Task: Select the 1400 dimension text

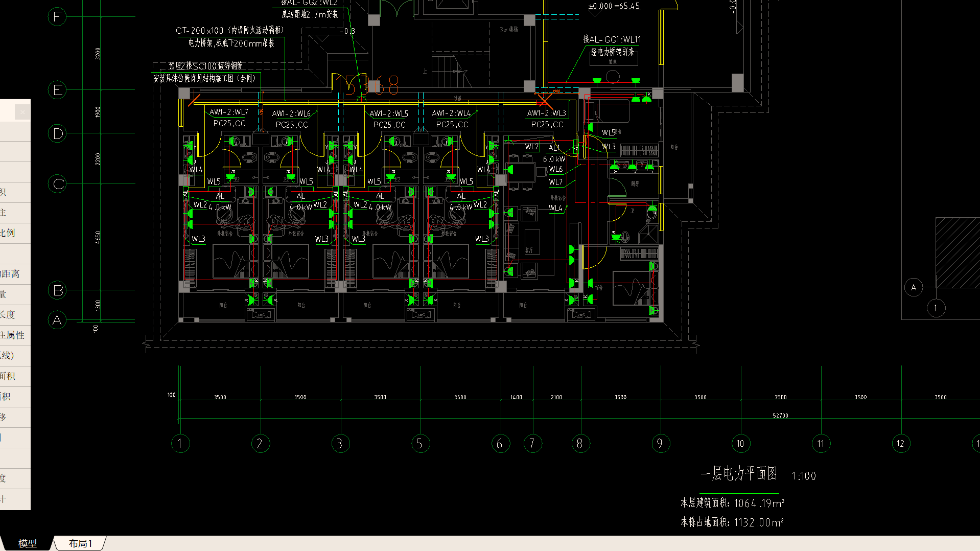Action: point(517,397)
